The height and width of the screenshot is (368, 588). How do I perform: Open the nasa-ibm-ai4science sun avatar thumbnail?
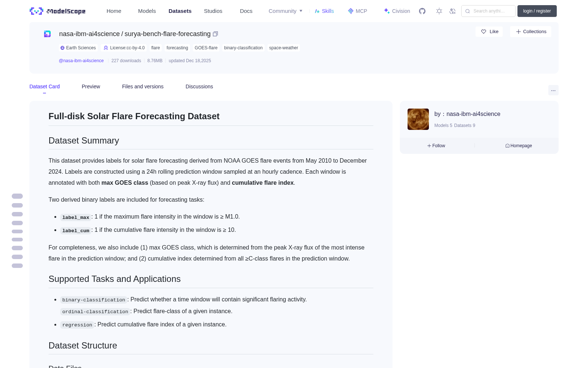[418, 119]
